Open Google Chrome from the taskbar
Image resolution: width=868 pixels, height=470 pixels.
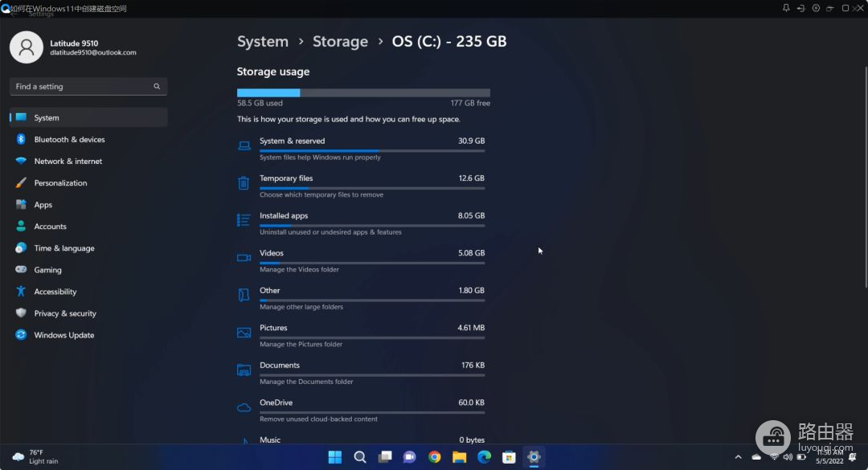coord(434,456)
